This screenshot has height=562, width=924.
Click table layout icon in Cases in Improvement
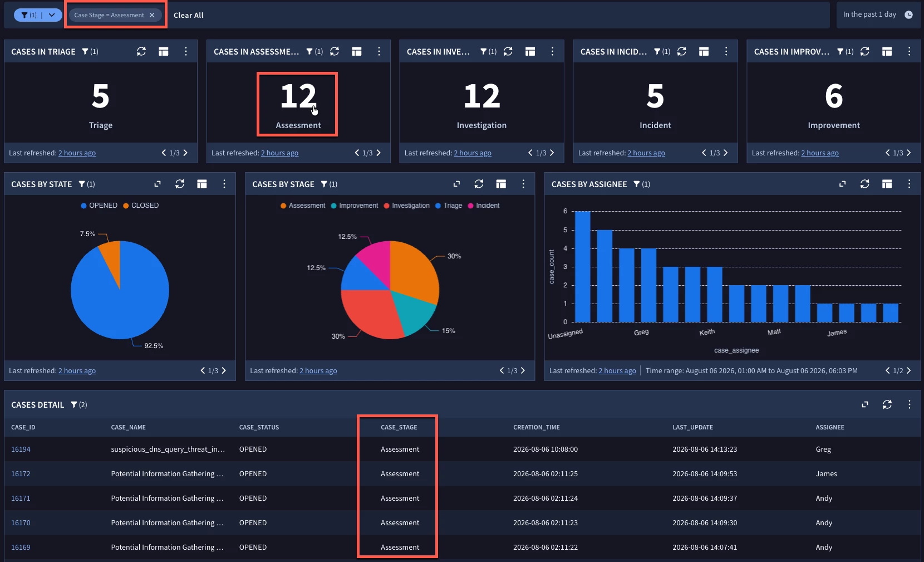pyautogui.click(x=887, y=51)
